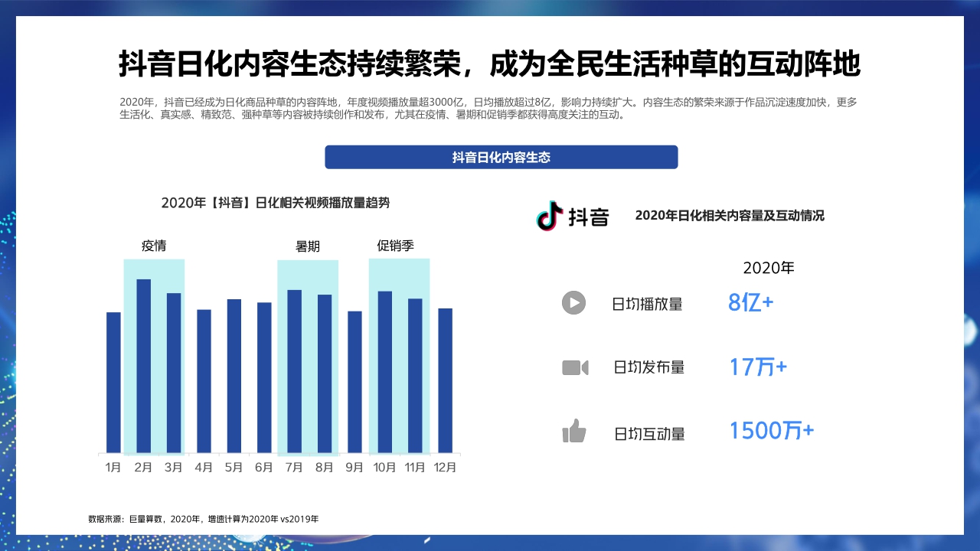This screenshot has height=551, width=980.
Task: Select the light blue highlight swatch behind 2月
Action: pyautogui.click(x=142, y=268)
